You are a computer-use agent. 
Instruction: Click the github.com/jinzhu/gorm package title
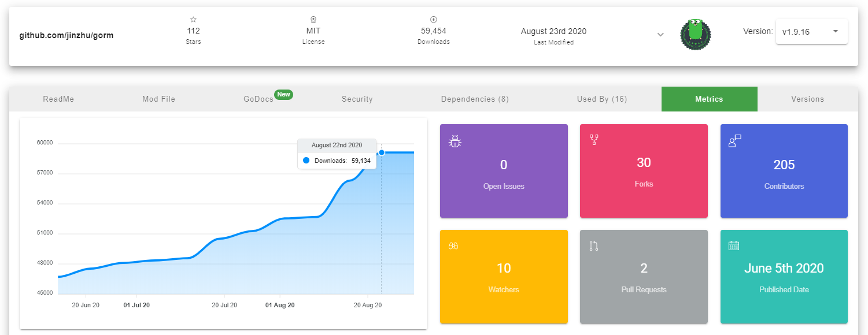point(67,35)
